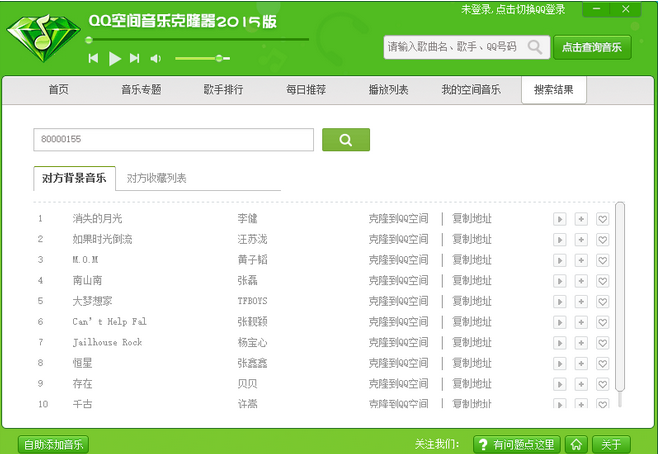
Task: Clone Can't Help Fal row to QQ空间
Action: [x=398, y=322]
